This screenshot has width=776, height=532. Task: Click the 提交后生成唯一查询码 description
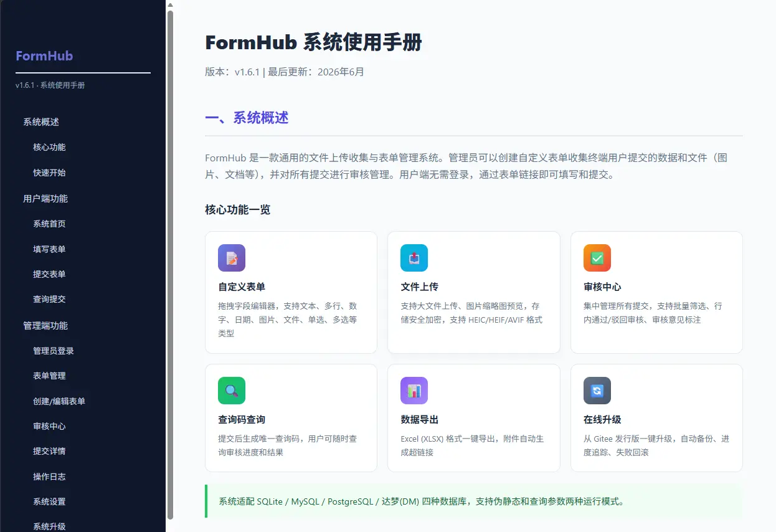(288, 445)
